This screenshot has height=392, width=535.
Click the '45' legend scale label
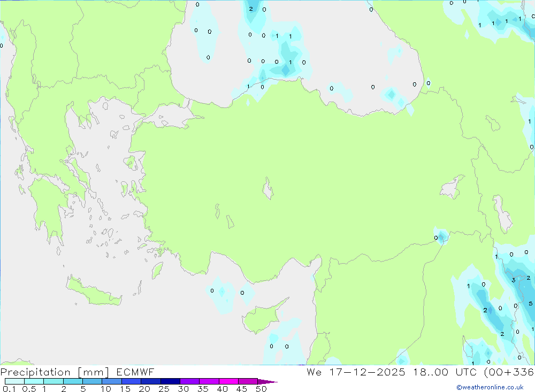click(x=242, y=389)
